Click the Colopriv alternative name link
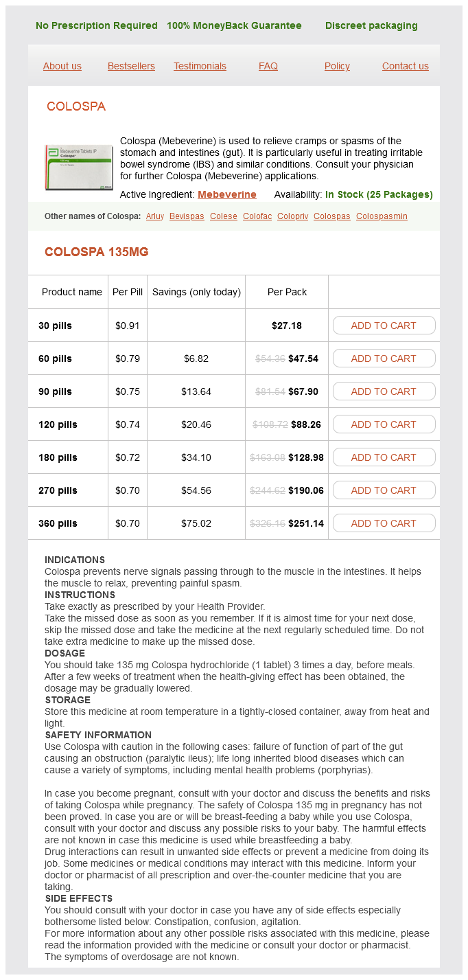 [293, 216]
